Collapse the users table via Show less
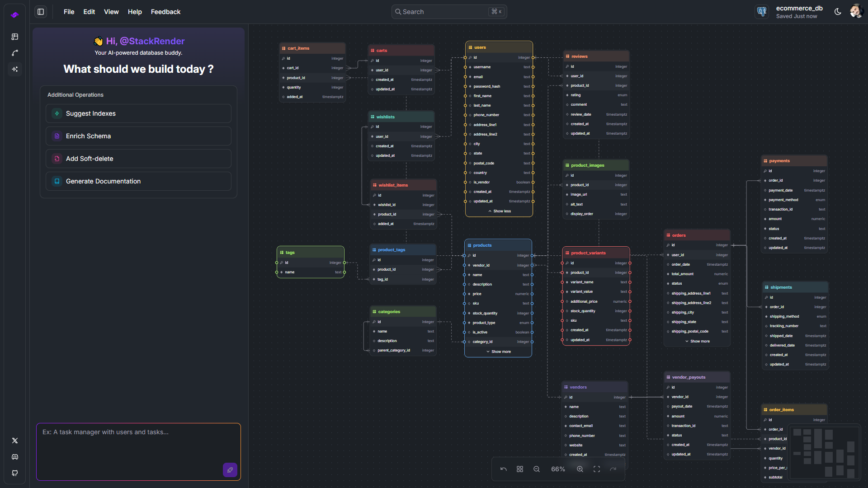 [x=499, y=211]
